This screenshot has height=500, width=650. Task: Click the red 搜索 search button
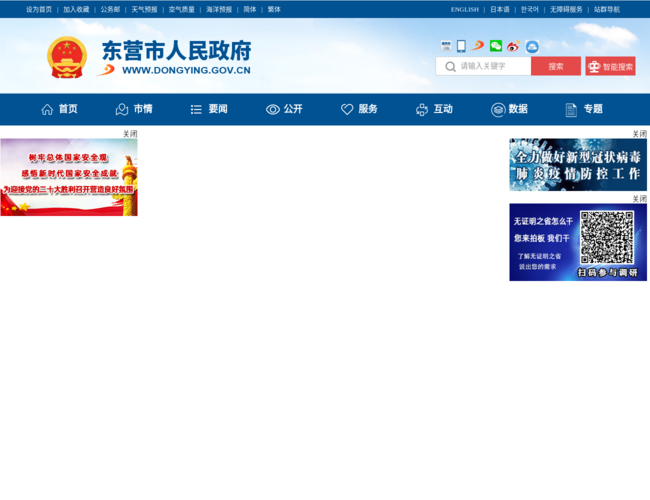556,67
